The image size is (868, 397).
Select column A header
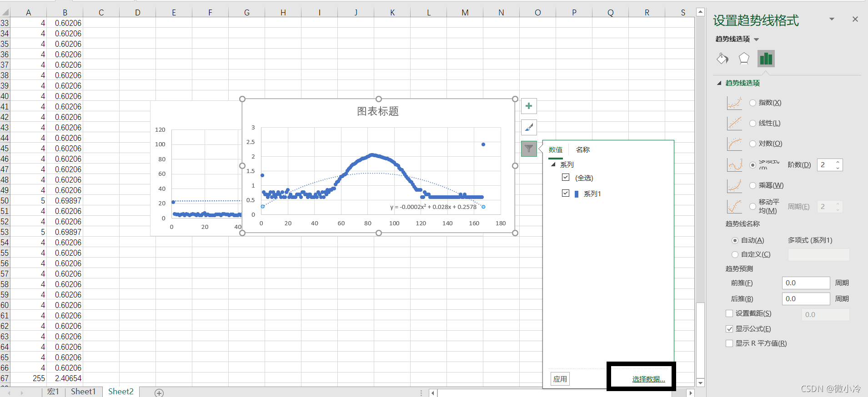pos(29,13)
